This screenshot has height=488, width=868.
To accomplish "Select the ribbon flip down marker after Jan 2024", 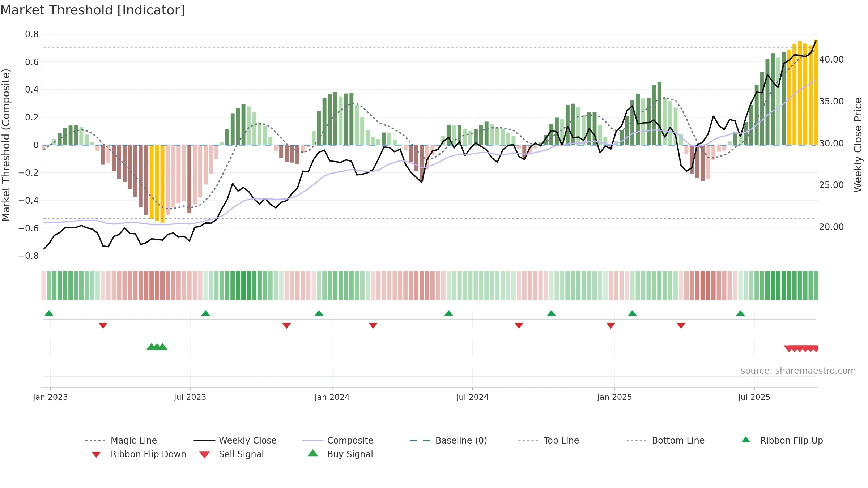I will coord(373,326).
